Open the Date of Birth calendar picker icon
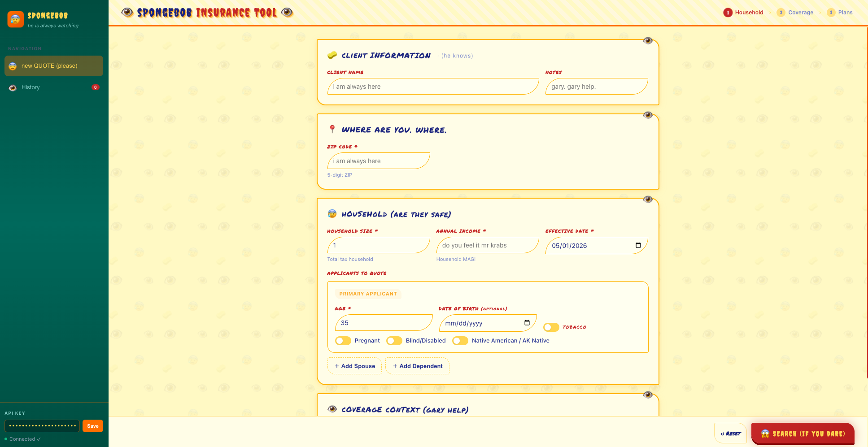The image size is (868, 447). tap(527, 323)
